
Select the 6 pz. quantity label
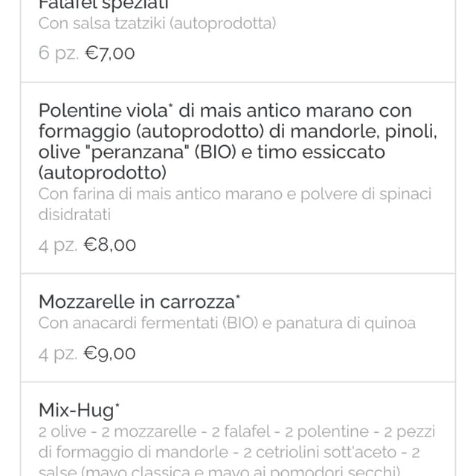tap(59, 54)
